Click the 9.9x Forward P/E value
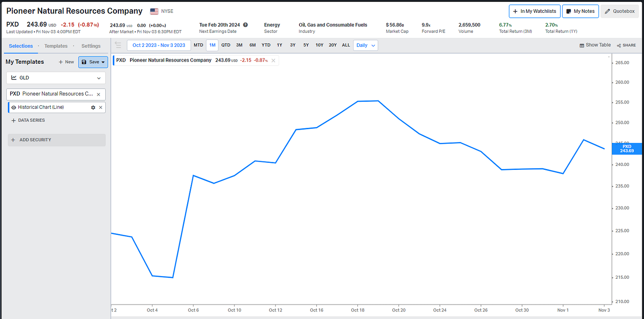This screenshot has height=319, width=644. coord(426,25)
